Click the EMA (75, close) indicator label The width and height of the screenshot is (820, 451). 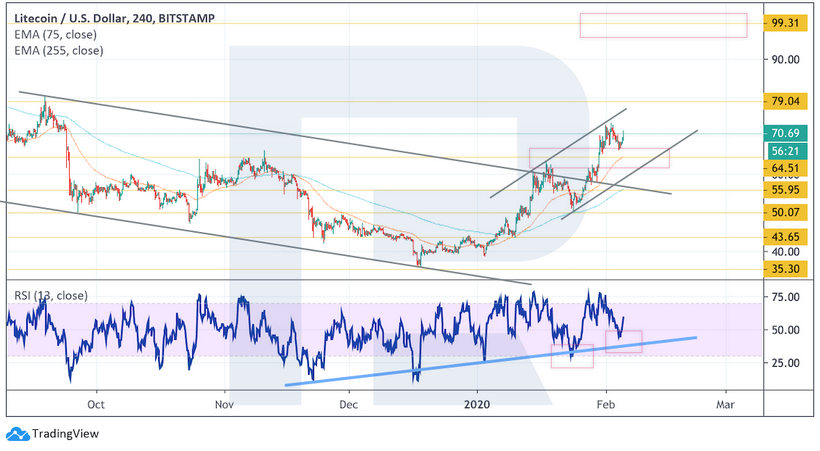click(x=55, y=35)
